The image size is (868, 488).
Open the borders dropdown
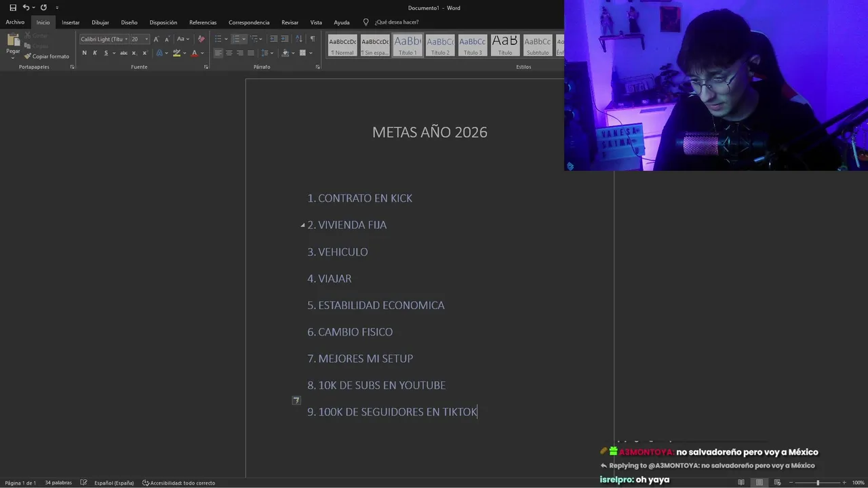(311, 53)
